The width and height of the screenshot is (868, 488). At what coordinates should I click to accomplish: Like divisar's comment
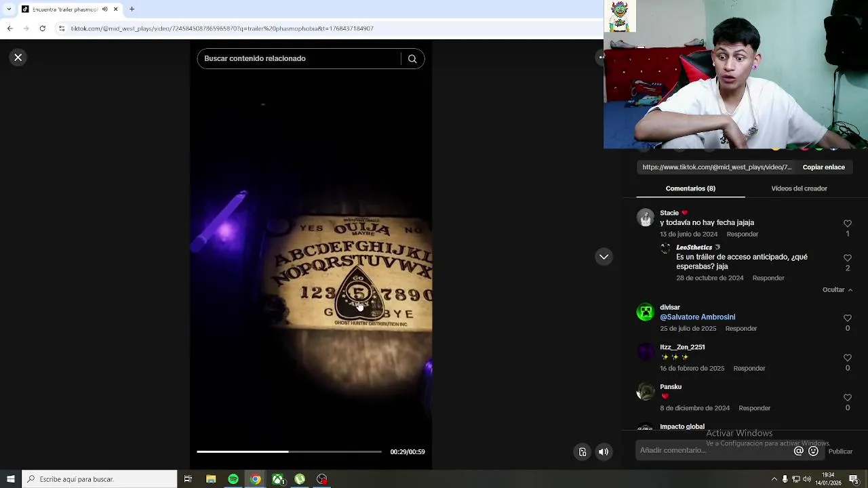pos(847,318)
